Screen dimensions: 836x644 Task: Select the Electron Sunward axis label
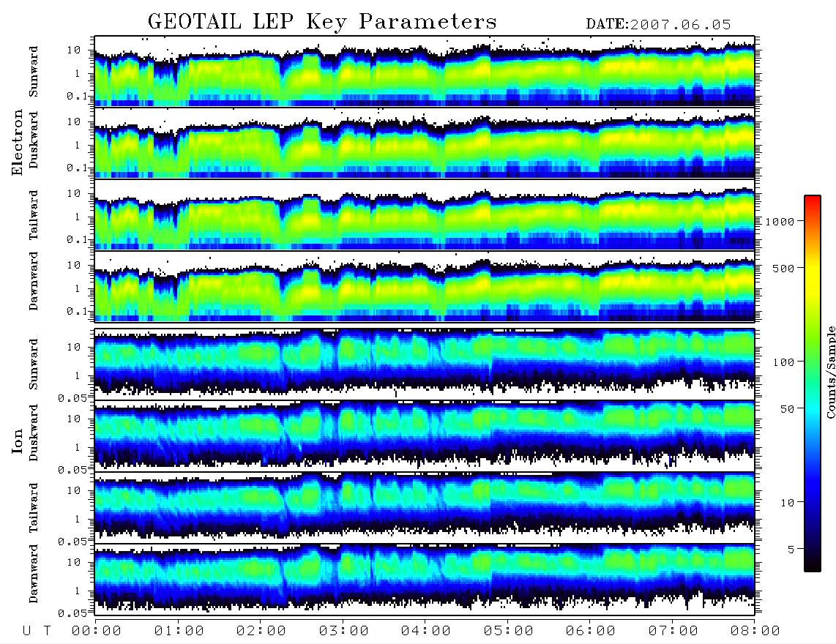pos(34,72)
